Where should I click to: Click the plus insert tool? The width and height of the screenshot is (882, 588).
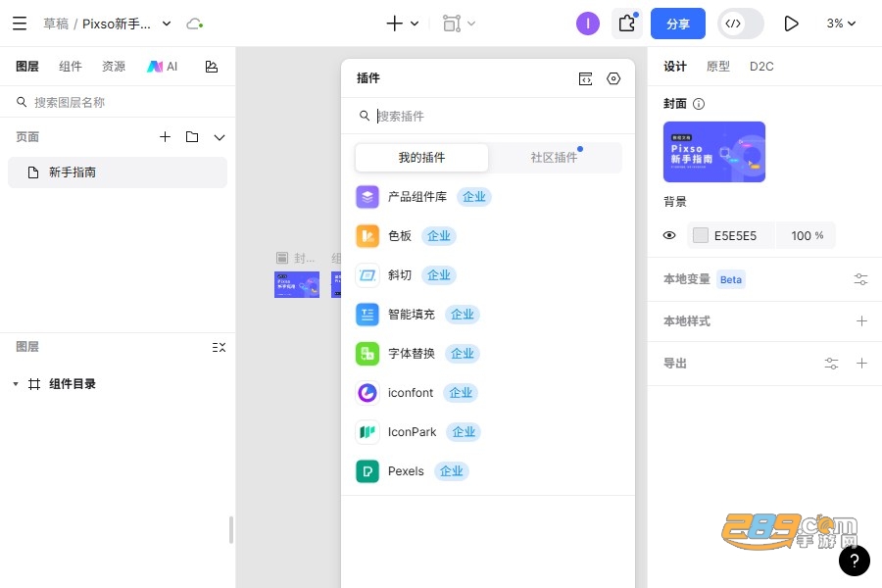(394, 24)
